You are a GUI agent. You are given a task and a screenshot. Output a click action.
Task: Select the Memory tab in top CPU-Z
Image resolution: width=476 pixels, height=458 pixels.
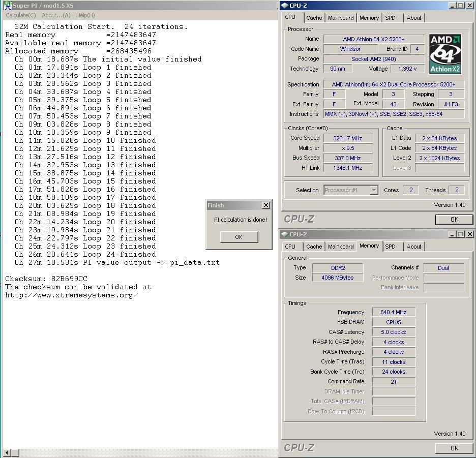[x=369, y=18]
